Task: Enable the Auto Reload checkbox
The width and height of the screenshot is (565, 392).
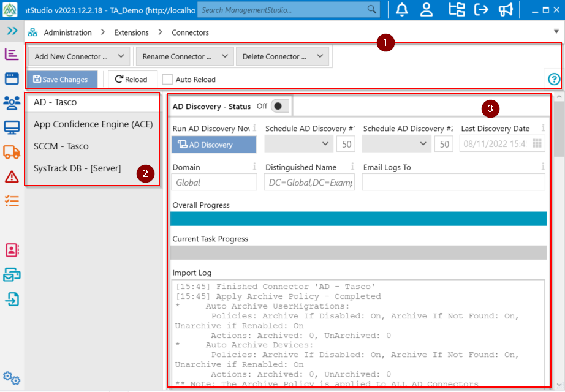Action: point(167,79)
